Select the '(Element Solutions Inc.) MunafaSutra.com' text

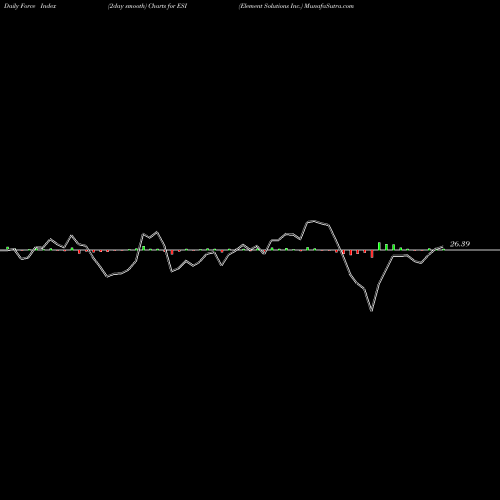pyautogui.click(x=296, y=6)
